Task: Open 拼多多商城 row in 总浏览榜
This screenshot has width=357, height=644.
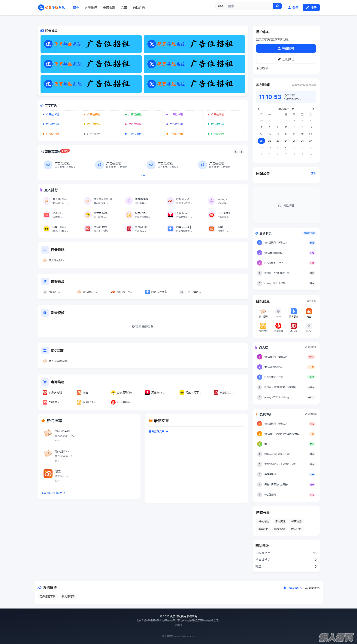Action: pos(286,474)
